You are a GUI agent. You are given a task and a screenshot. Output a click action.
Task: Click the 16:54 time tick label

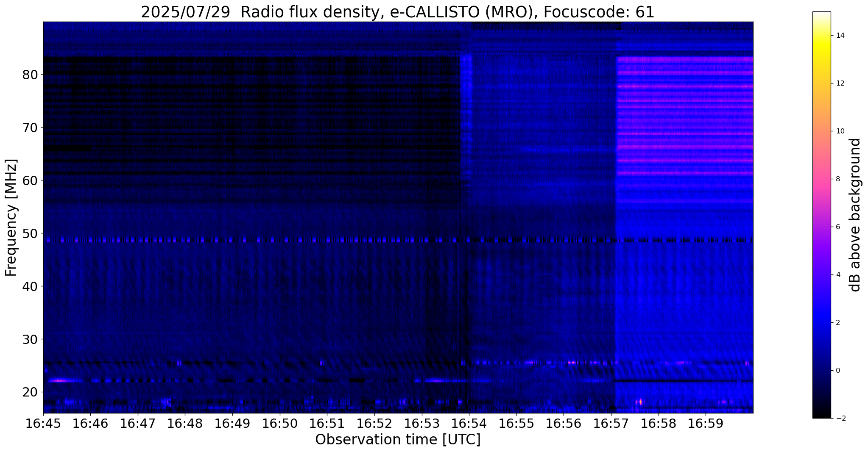click(x=469, y=423)
